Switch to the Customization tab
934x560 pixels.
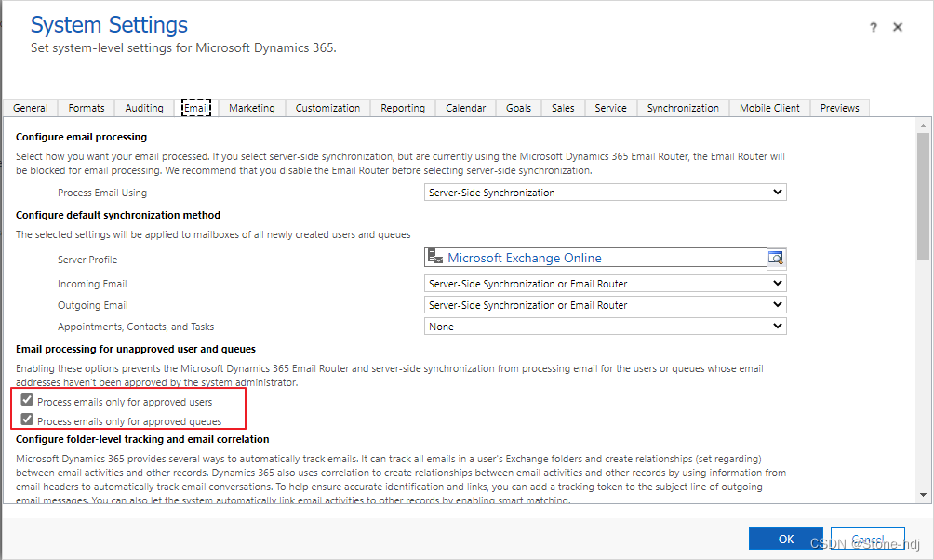[x=327, y=108]
